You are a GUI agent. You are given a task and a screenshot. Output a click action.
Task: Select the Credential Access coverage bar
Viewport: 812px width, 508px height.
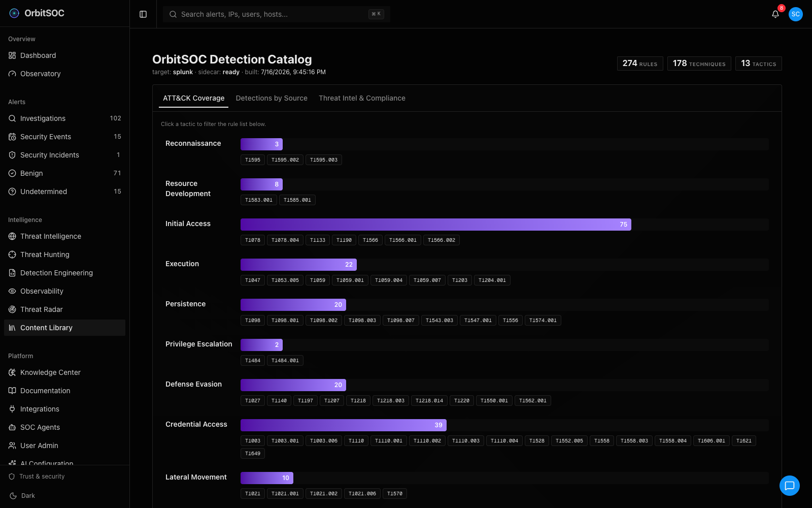344,425
